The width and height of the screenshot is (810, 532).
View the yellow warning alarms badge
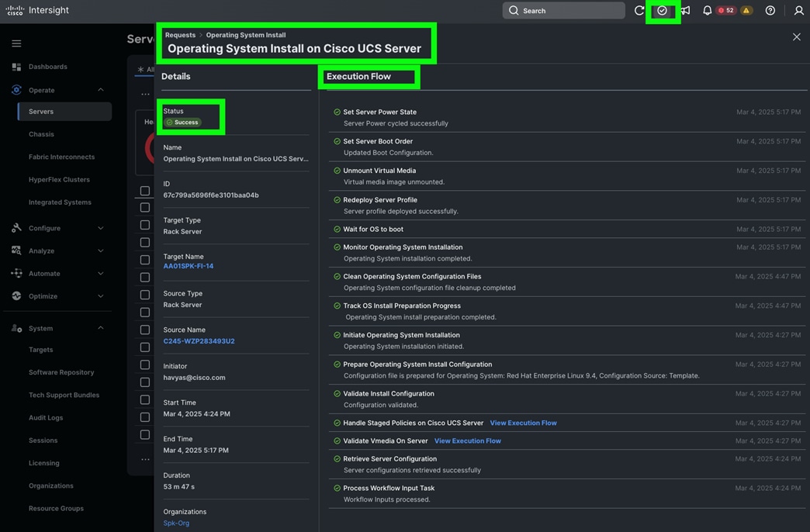pyautogui.click(x=746, y=10)
